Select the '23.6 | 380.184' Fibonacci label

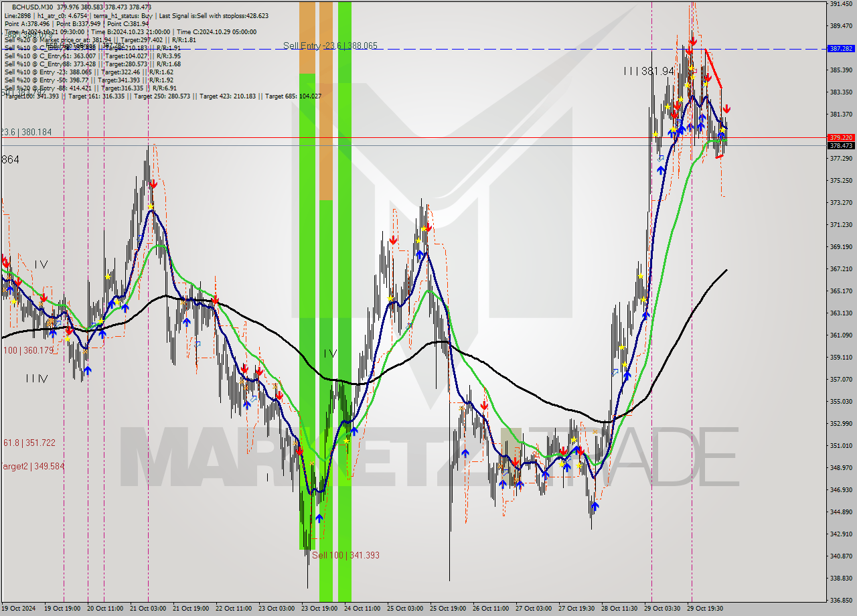pos(26,133)
